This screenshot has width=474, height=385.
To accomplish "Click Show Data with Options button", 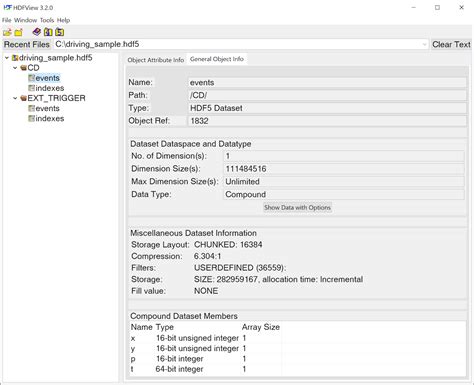I will pos(297,208).
